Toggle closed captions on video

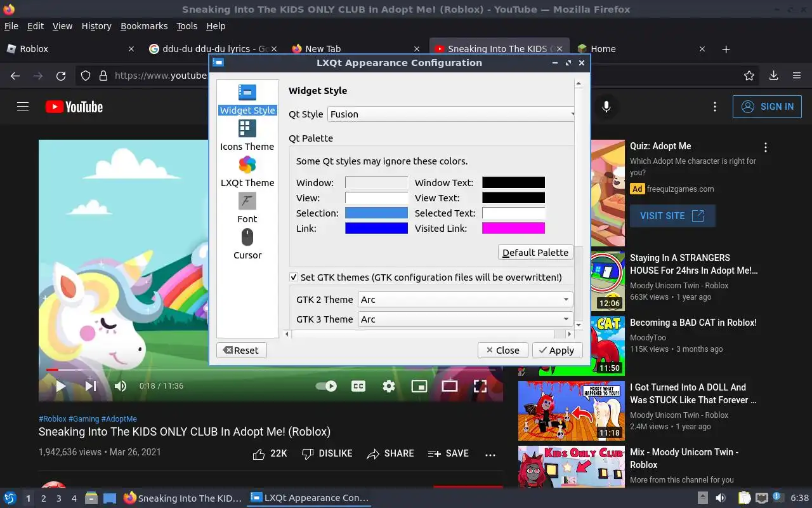pyautogui.click(x=358, y=386)
